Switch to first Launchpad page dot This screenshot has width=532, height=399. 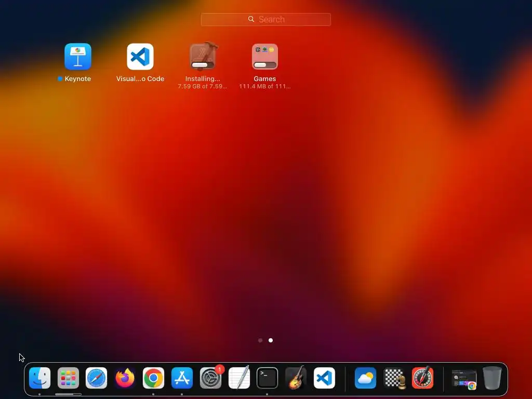point(260,340)
